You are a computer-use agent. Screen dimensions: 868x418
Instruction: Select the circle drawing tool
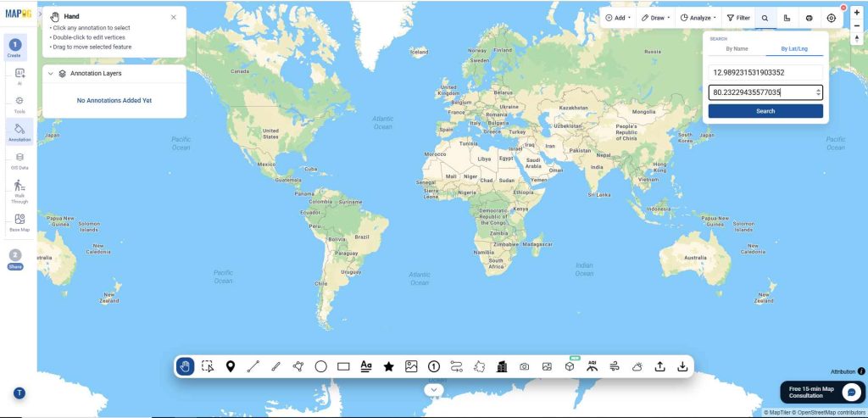pos(321,366)
